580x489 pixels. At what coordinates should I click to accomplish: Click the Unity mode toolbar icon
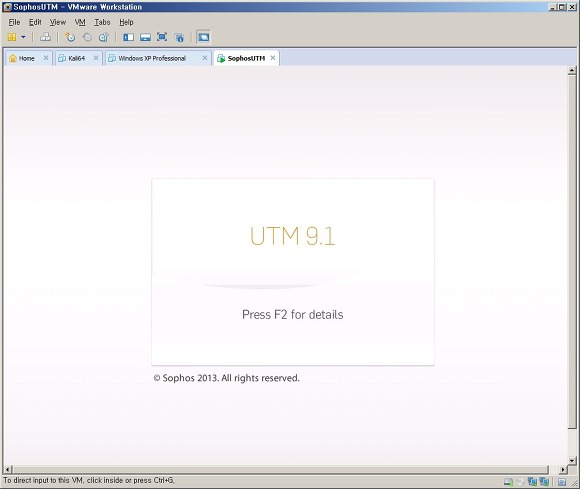(x=179, y=37)
